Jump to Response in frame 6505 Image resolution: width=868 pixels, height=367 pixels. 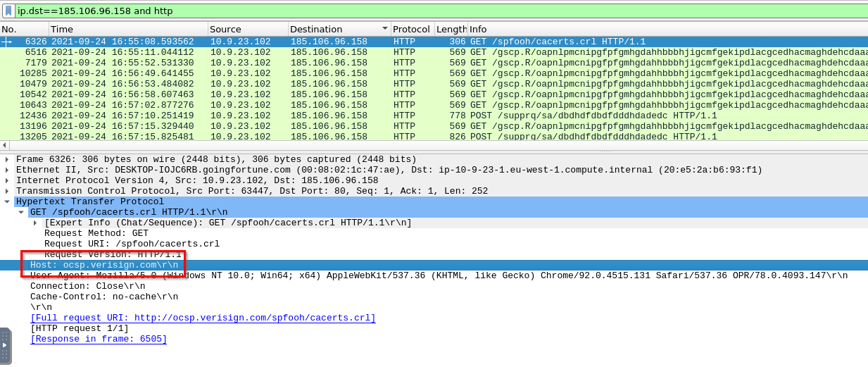point(99,340)
